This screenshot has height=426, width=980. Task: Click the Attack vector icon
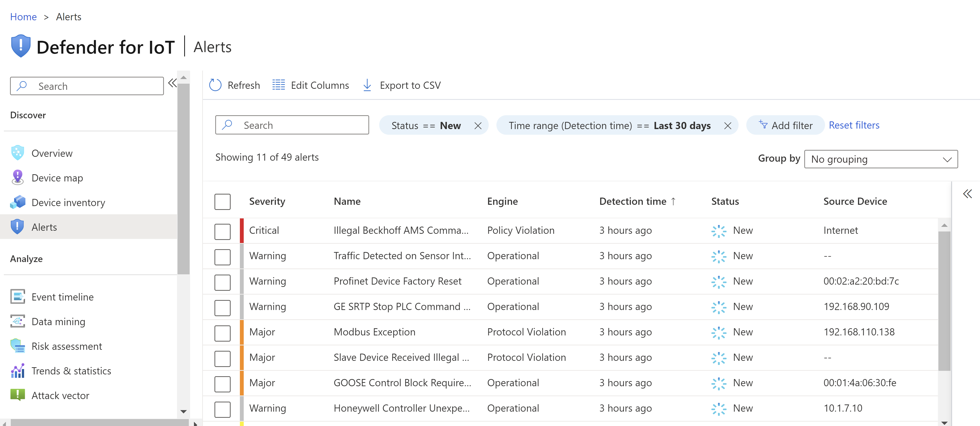[17, 395]
